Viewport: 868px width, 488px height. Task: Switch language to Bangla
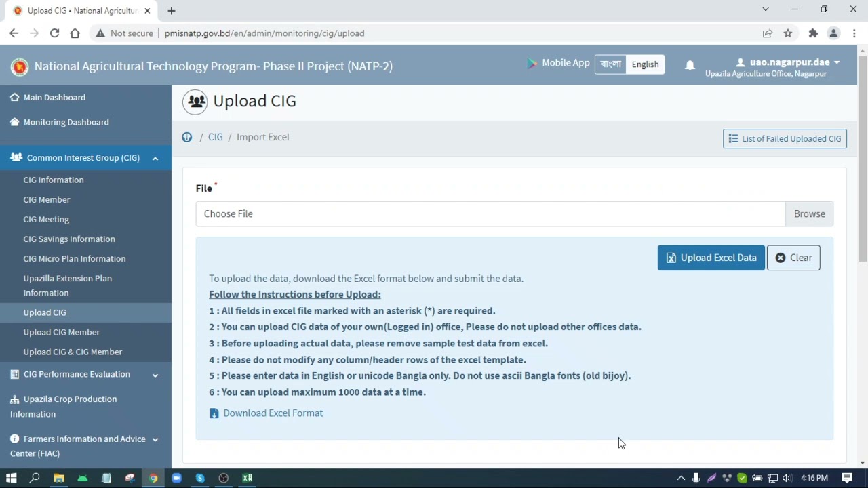610,64
